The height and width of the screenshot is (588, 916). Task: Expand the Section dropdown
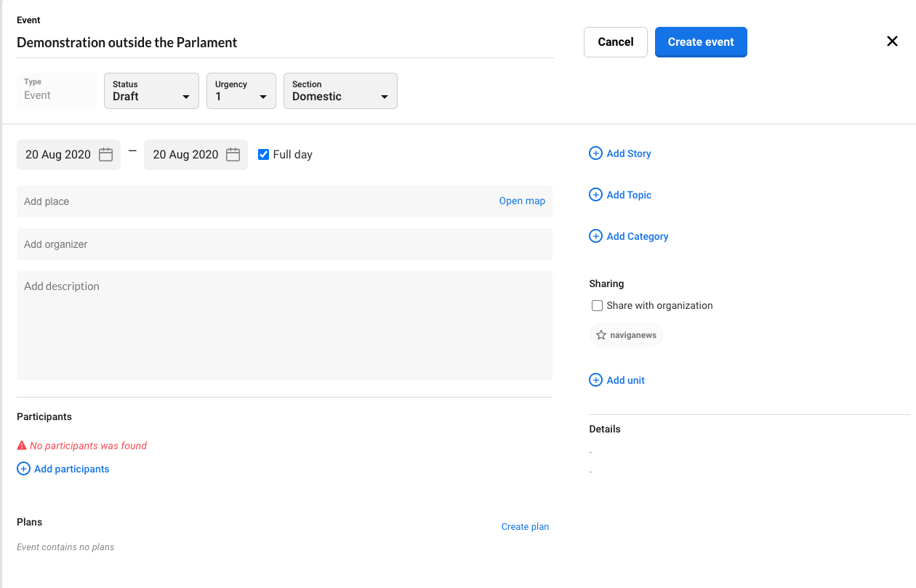click(340, 91)
